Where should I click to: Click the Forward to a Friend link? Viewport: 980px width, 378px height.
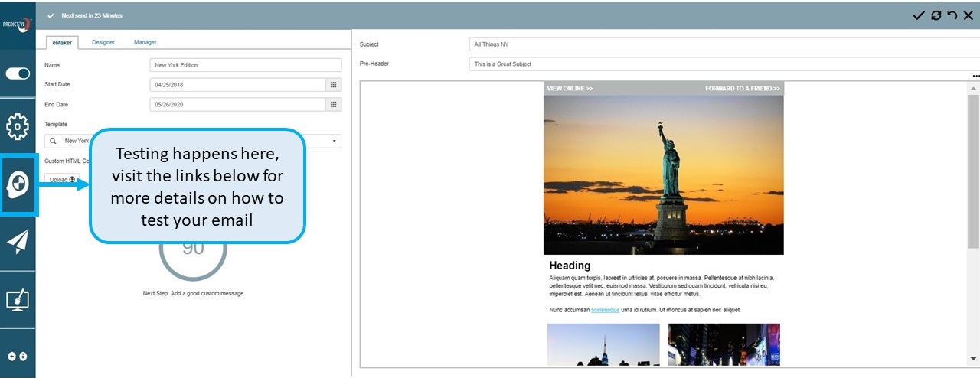pos(742,89)
